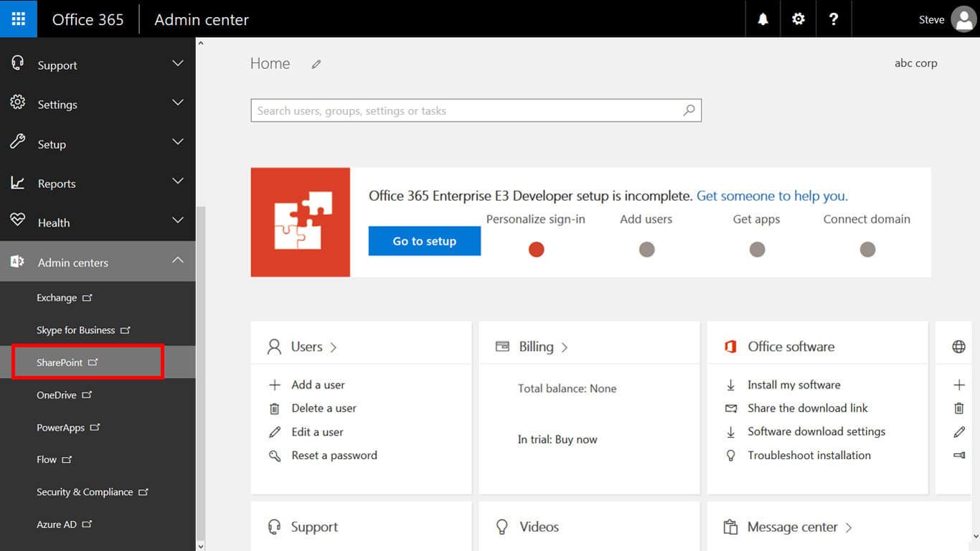980x551 pixels.
Task: Click the sidebar scroll down arrow
Action: point(200,545)
